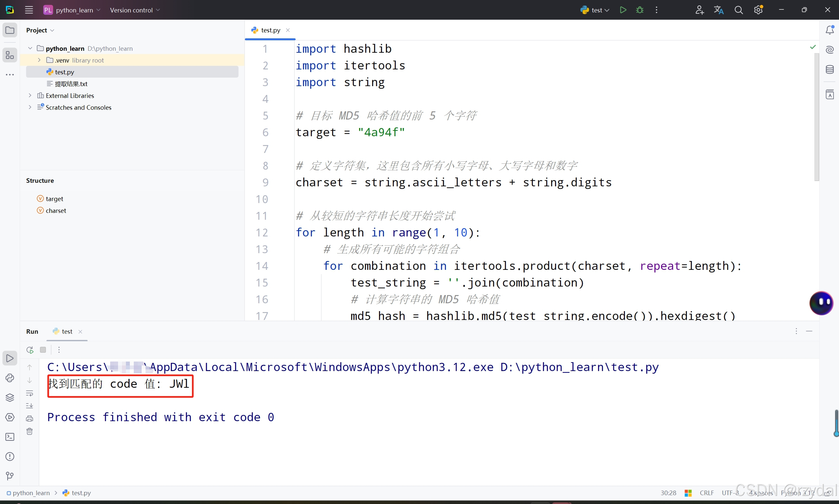Open the Python Console tool window
Screen dimensions: 839x504
pyautogui.click(x=10, y=378)
